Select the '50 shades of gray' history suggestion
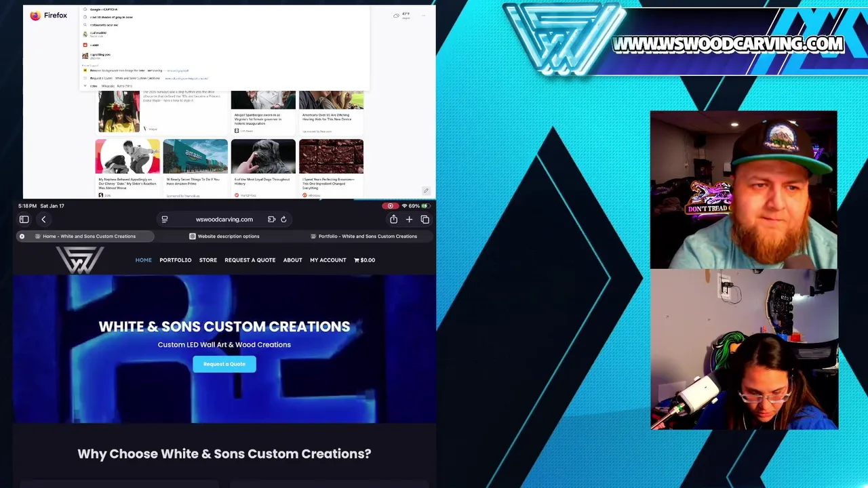The width and height of the screenshot is (868, 488). pyautogui.click(x=224, y=17)
